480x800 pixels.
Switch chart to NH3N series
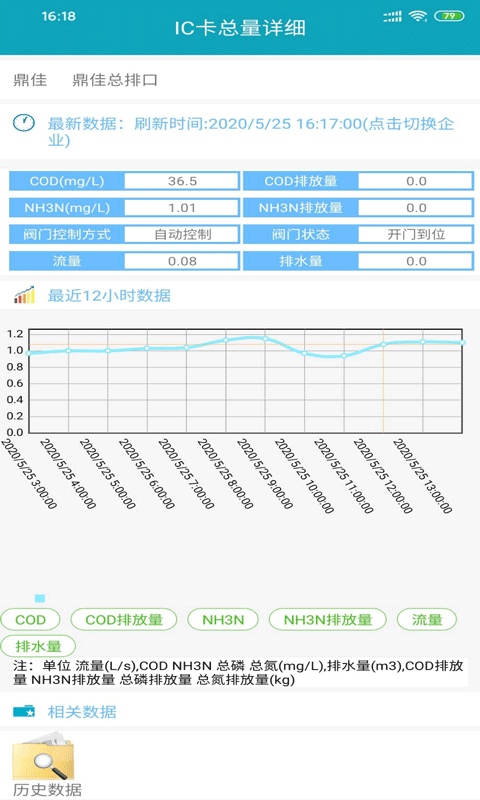tap(223, 619)
